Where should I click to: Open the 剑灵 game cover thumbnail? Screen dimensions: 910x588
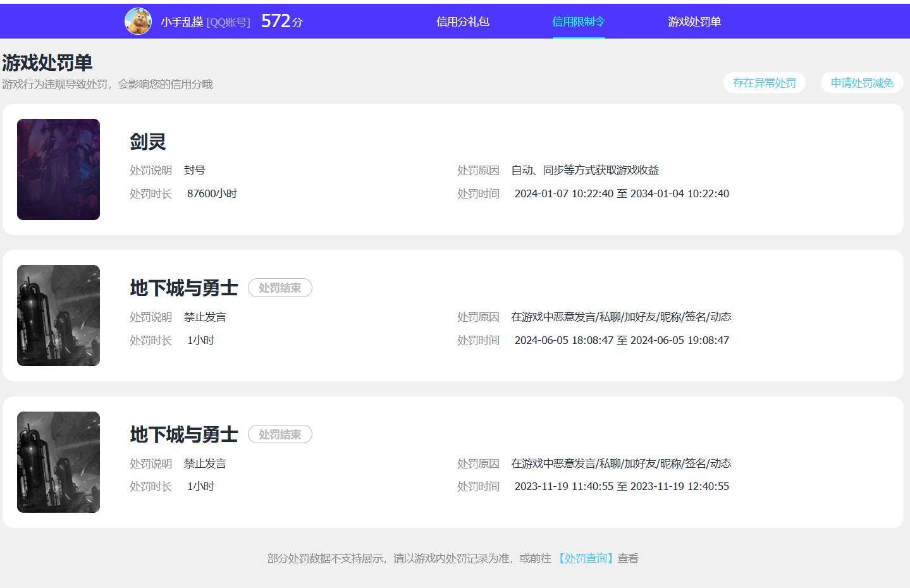58,169
